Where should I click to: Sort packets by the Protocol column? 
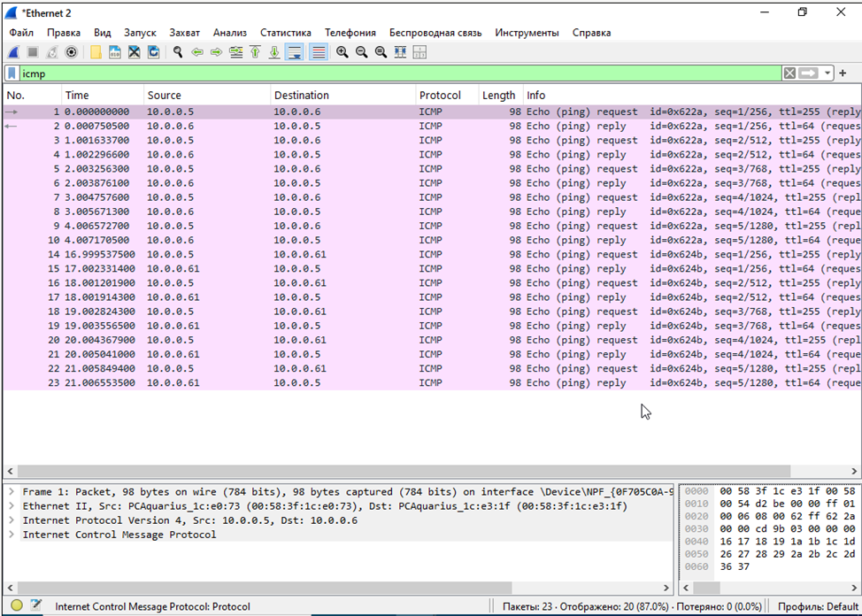tap(446, 96)
